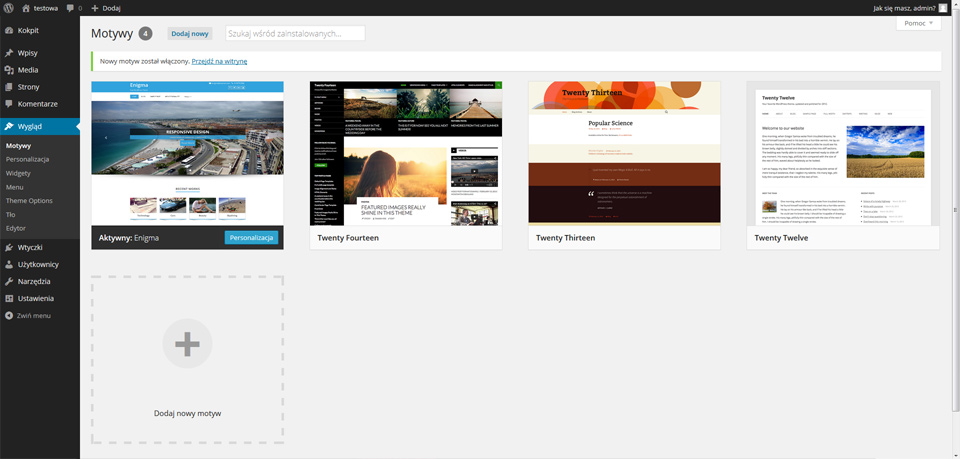Screen dimensions: 960x459
Task: Select the Twenty Twelve theme thumbnail
Action: [843, 153]
